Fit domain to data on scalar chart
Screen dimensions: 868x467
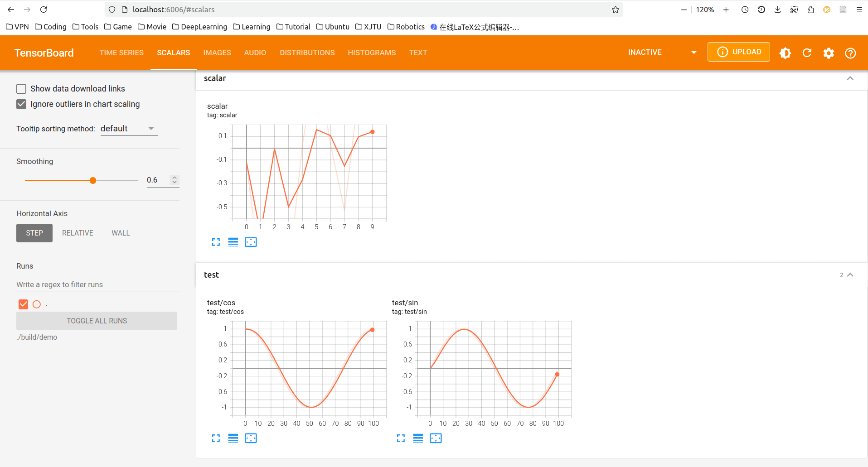(251, 242)
